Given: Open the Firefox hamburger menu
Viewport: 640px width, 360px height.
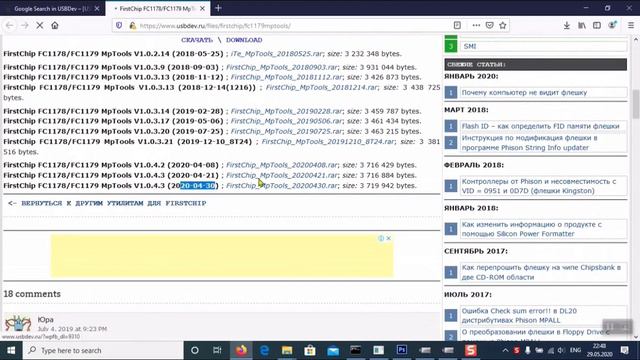Looking at the screenshot, I should [631, 25].
